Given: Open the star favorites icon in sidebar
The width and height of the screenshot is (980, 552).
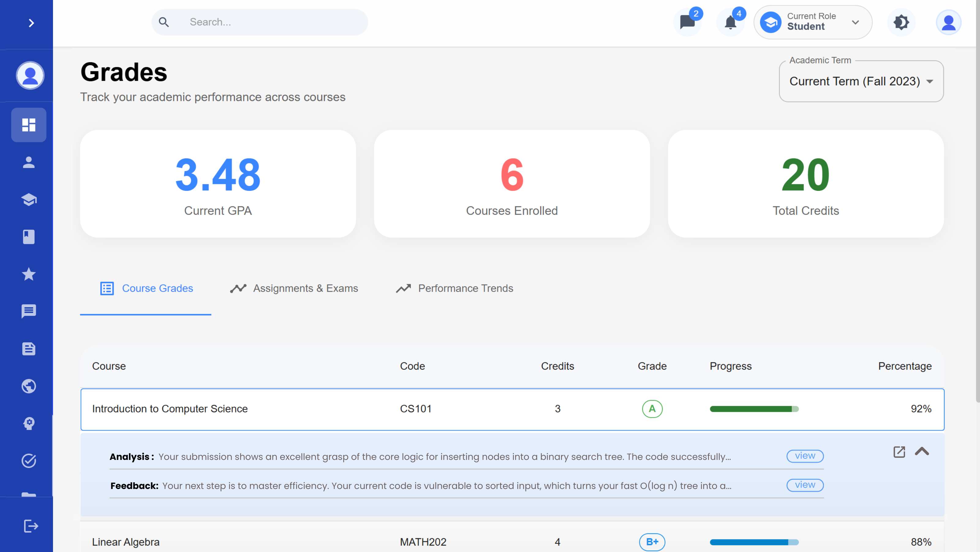Looking at the screenshot, I should tap(28, 274).
